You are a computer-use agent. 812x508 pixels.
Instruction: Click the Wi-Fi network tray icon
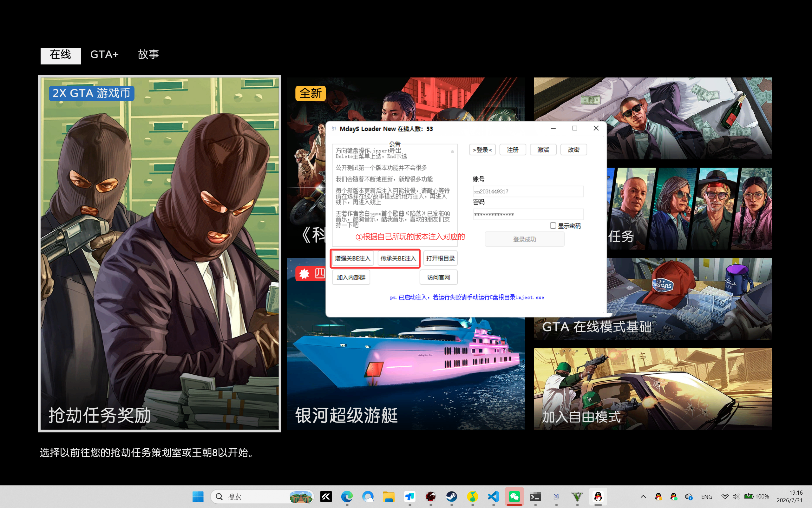pyautogui.click(x=725, y=497)
